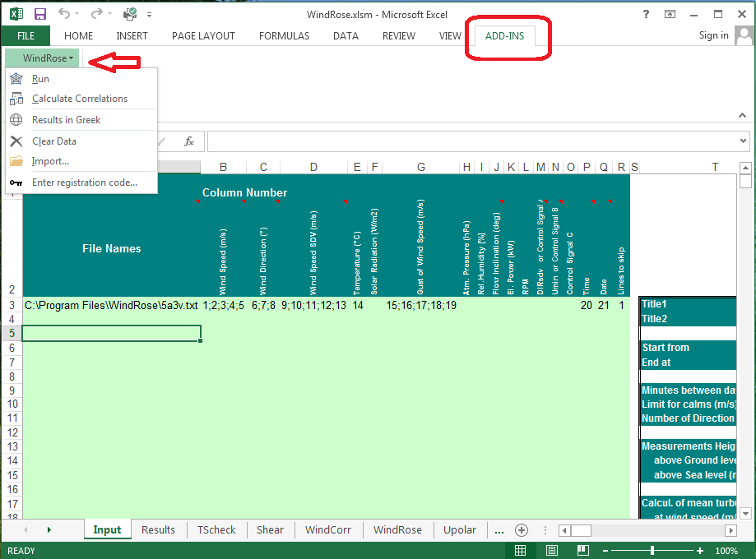Click the key icon for registration code
The width and height of the screenshot is (756, 559).
16,182
